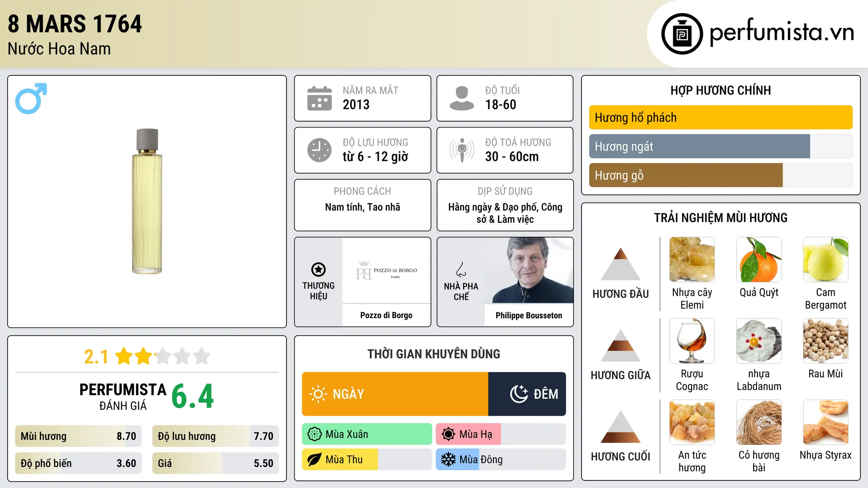Select the Nhựa Styrax note image
The image size is (868, 488).
pos(826,422)
